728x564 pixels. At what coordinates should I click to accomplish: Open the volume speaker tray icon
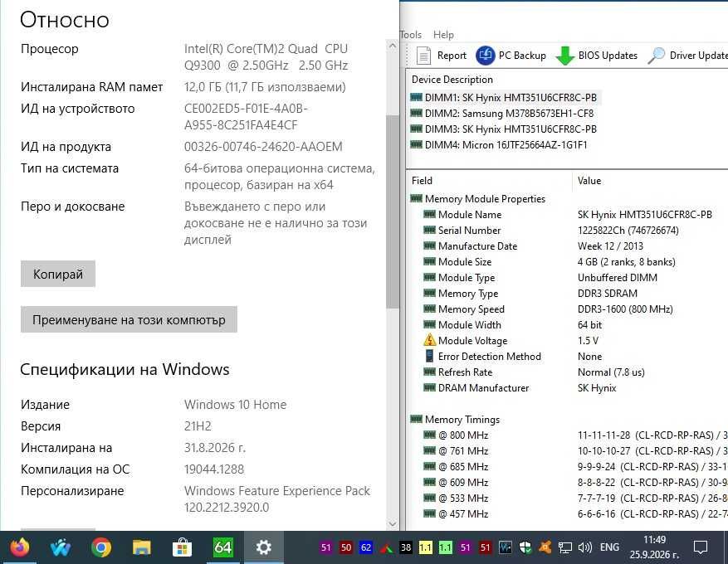585,547
